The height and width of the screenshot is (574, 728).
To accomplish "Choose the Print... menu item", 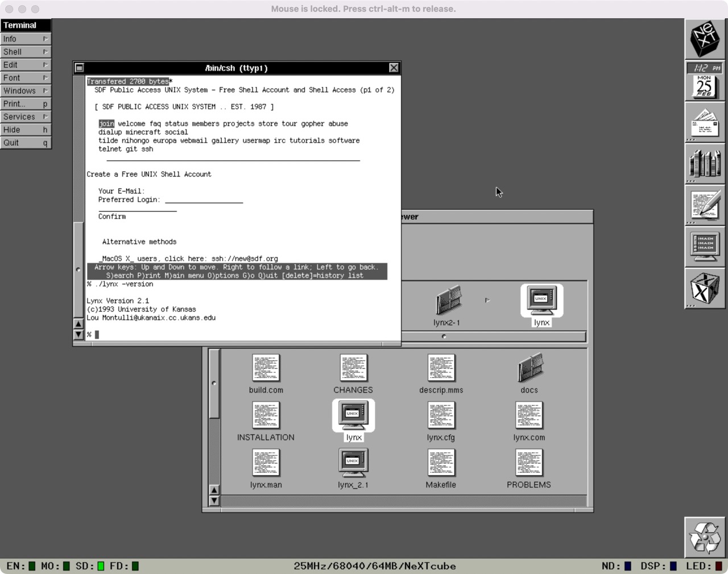I will 26,104.
